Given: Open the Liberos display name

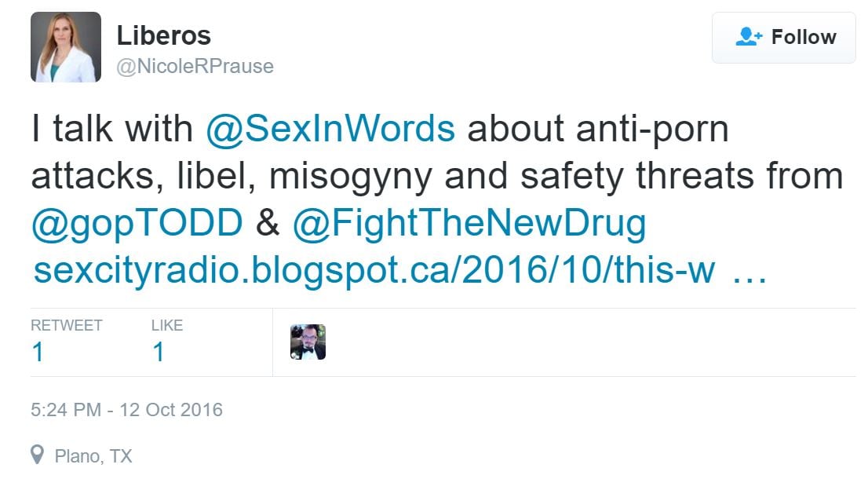Looking at the screenshot, I should click(x=163, y=35).
